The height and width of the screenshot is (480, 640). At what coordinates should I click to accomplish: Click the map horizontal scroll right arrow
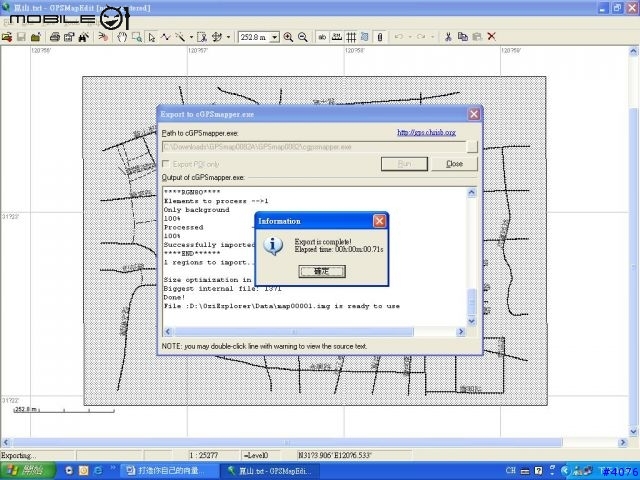pos(623,442)
